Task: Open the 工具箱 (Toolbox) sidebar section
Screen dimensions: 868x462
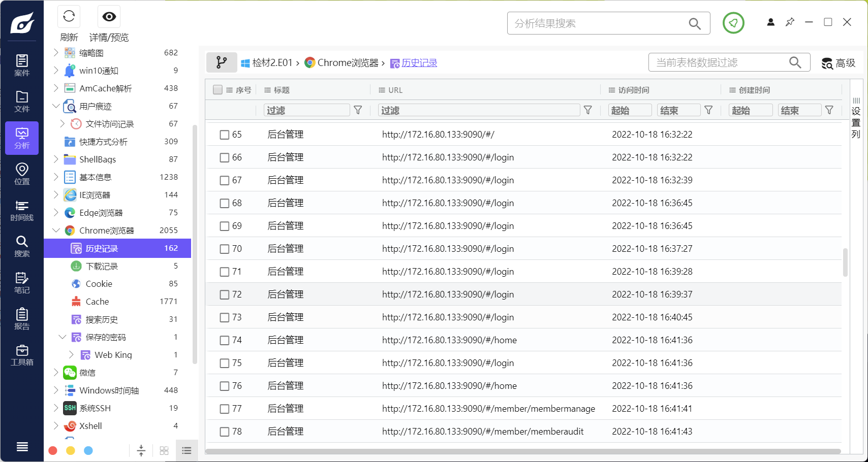Action: click(x=22, y=355)
